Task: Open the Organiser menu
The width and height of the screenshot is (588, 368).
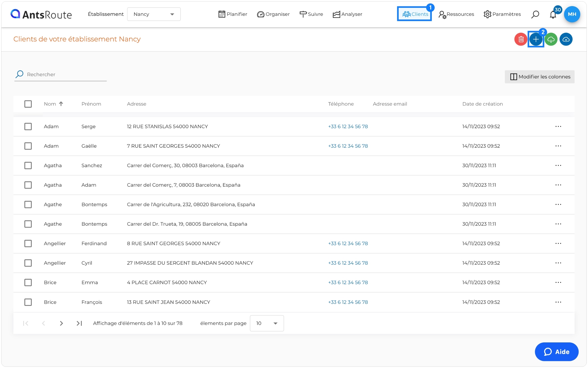Action: (273, 14)
